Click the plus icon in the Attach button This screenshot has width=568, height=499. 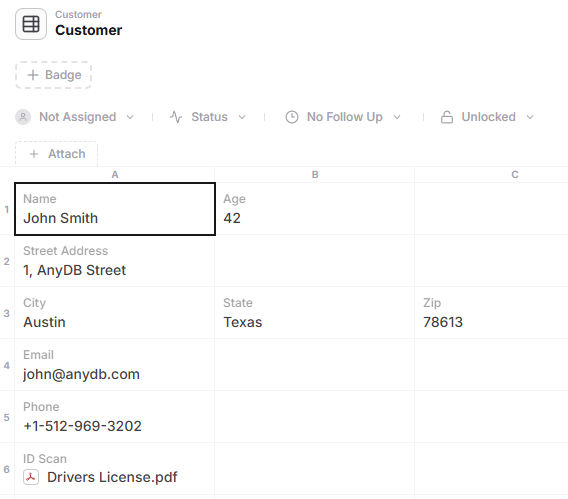click(34, 154)
